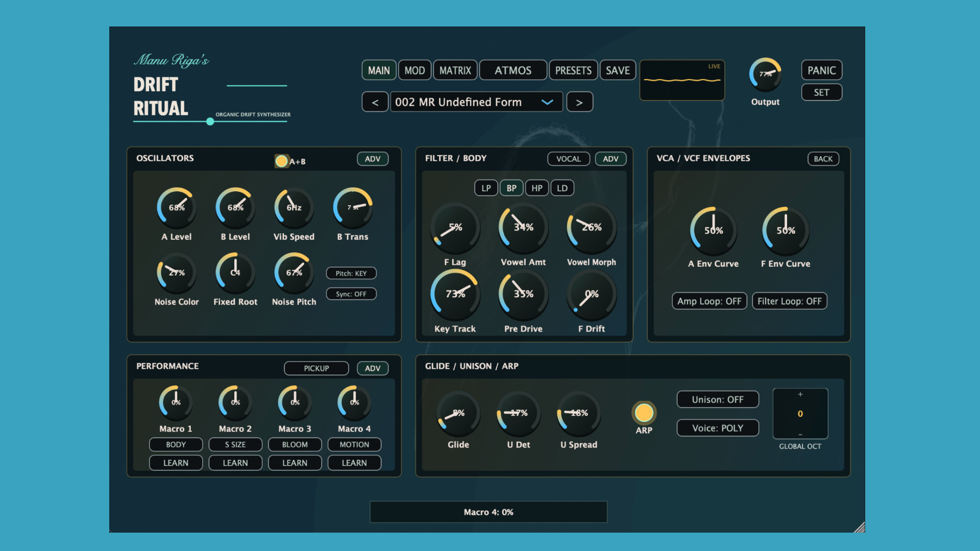The height and width of the screenshot is (551, 980).
Task: Open Macro 3 BLOOM assignment selector
Action: click(295, 444)
